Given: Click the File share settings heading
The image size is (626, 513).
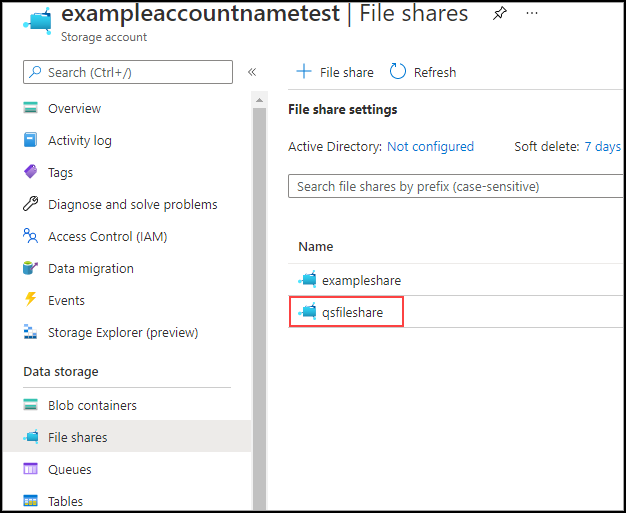Looking at the screenshot, I should [343, 109].
